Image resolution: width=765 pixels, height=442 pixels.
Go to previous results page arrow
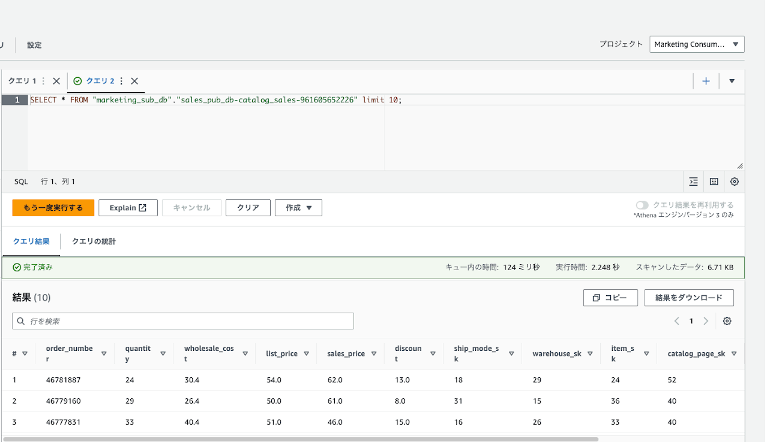[677, 321]
